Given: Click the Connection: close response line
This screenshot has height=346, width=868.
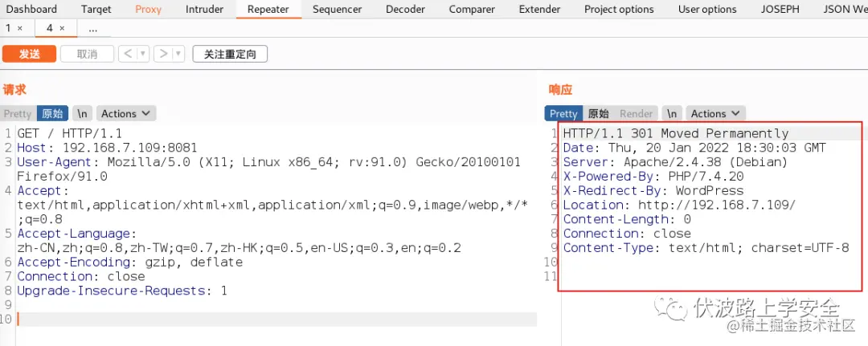Looking at the screenshot, I should (627, 234).
